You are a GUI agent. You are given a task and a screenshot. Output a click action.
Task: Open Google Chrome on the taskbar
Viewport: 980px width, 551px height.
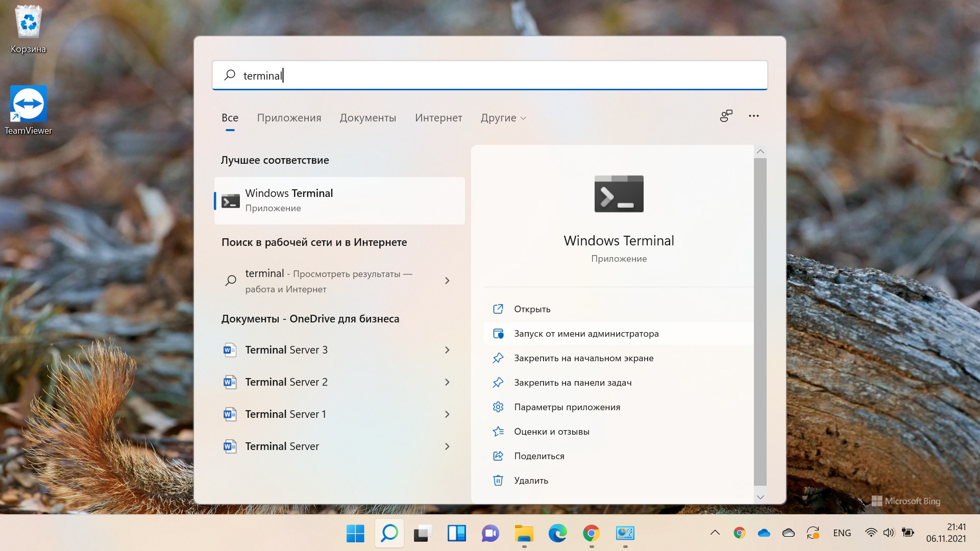pos(592,534)
